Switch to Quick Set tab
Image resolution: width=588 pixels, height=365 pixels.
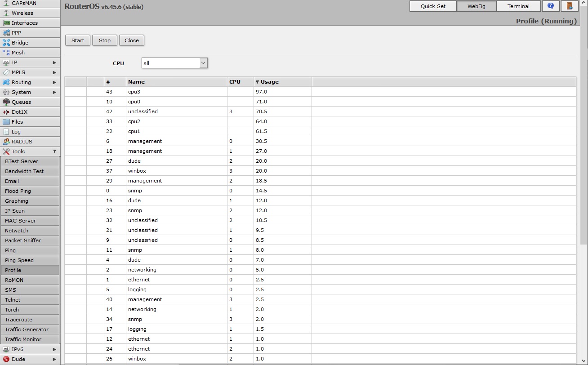433,6
